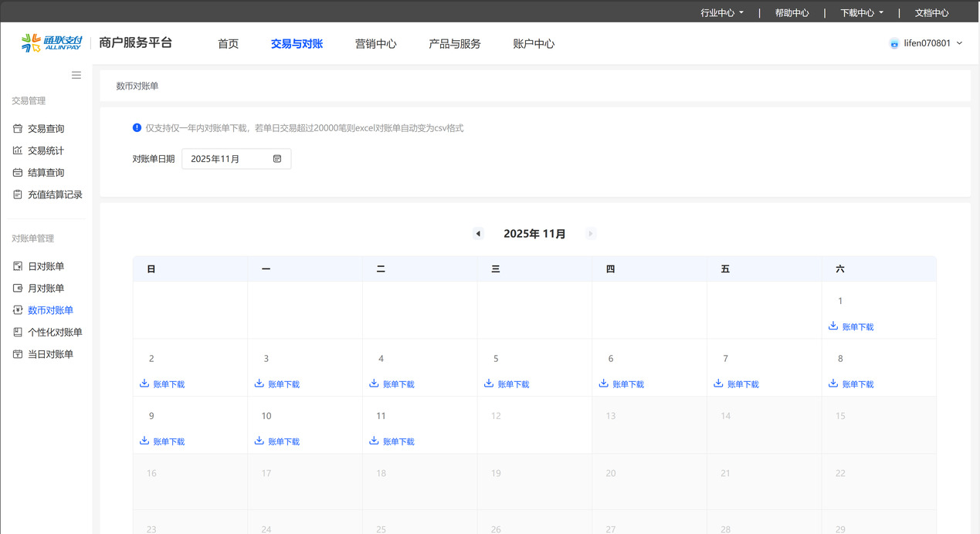The width and height of the screenshot is (980, 534).
Task: Click the user avatar beside lifen070801
Action: (x=894, y=44)
